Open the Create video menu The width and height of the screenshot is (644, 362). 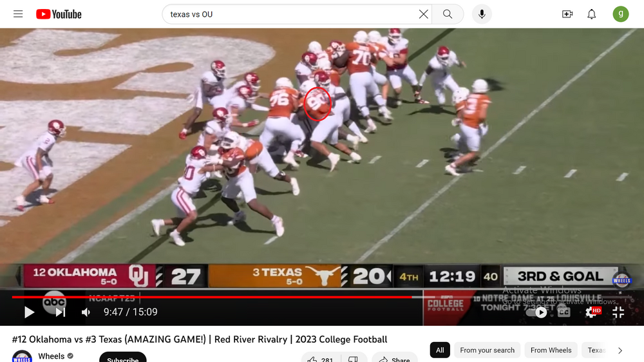tap(567, 14)
